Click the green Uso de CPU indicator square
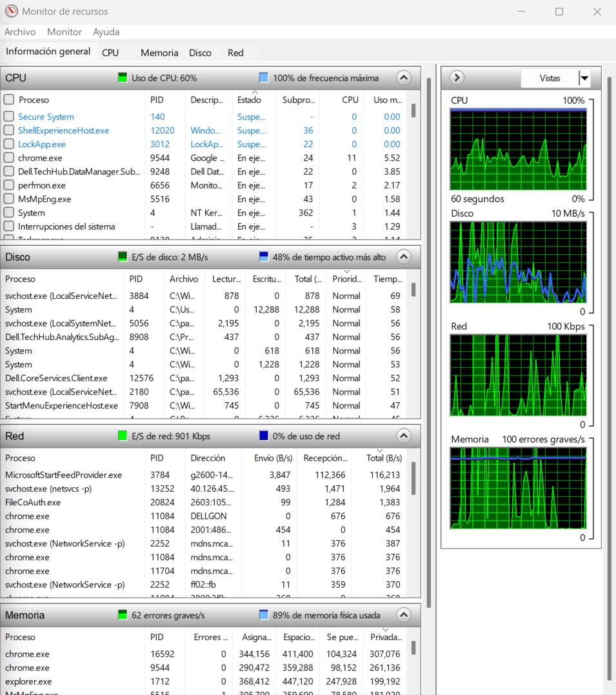 123,77
